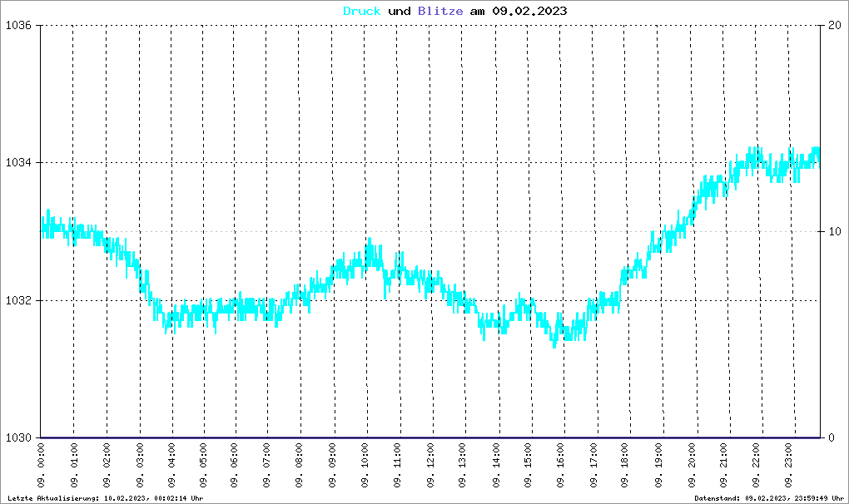Click the 'Datenstand' timestamp text
This screenshot has width=849, height=504.
pyautogui.click(x=769, y=498)
